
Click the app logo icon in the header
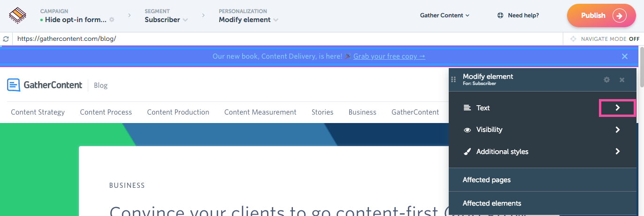click(17, 15)
